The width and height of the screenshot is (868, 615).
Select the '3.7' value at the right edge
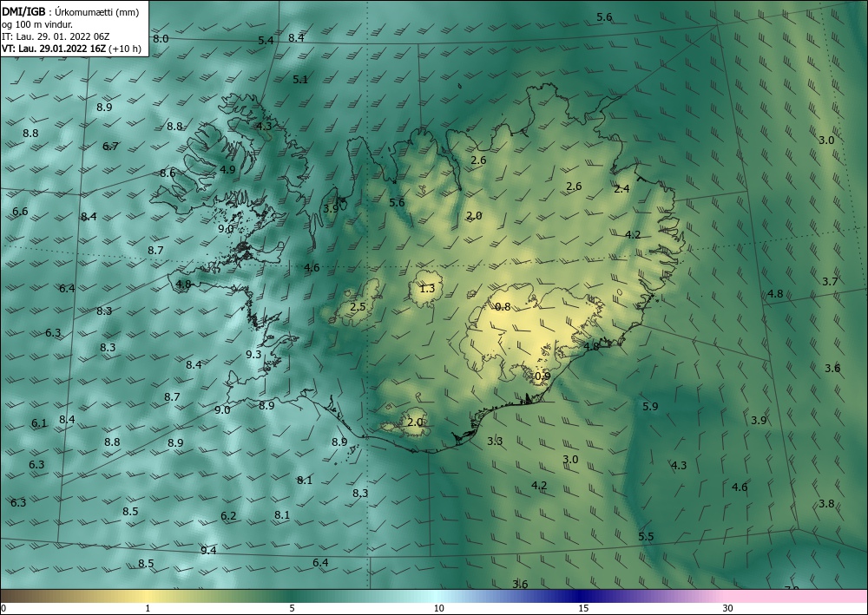pyautogui.click(x=830, y=282)
